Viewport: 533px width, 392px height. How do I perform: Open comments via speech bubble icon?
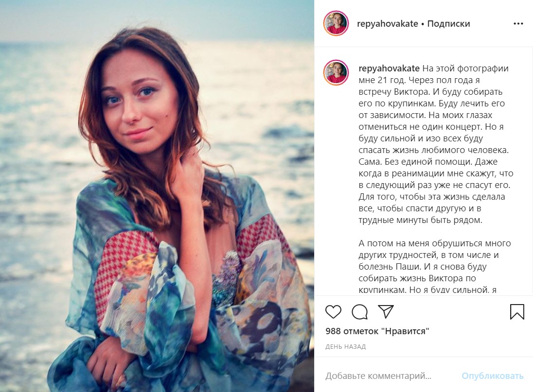[359, 311]
